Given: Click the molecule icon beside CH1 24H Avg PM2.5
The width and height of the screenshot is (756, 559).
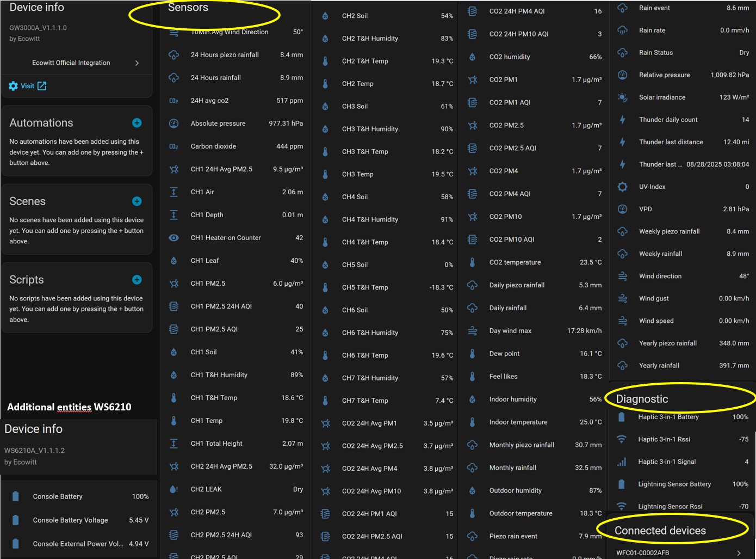Looking at the screenshot, I should click(174, 169).
